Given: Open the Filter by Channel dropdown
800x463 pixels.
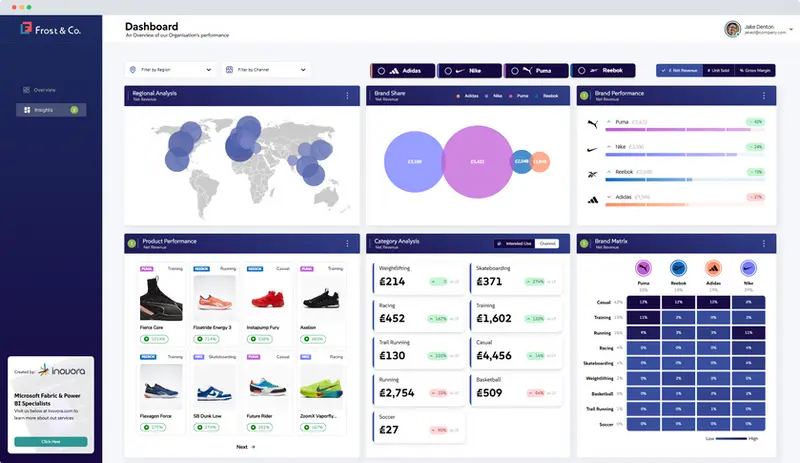Looking at the screenshot, I should [x=266, y=69].
